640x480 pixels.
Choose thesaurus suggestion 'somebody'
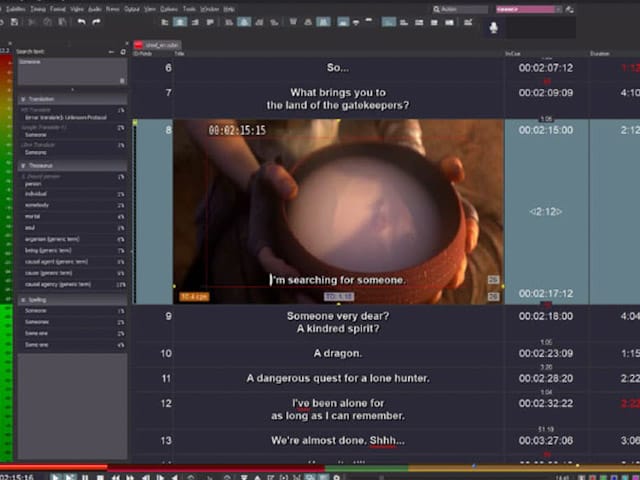[37, 205]
